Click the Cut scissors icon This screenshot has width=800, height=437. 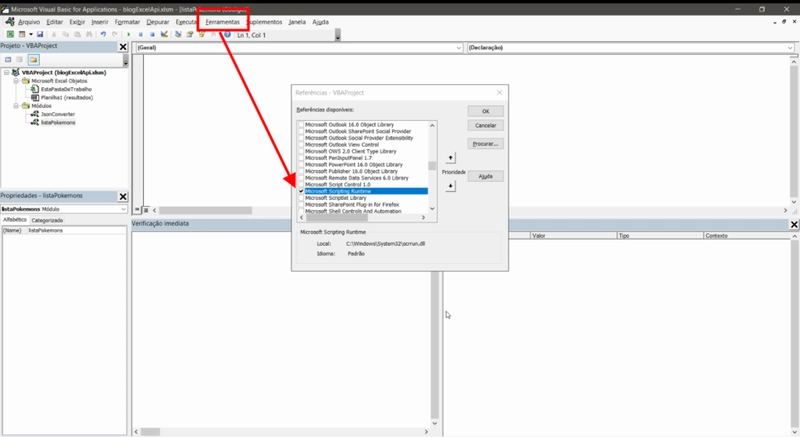54,34
